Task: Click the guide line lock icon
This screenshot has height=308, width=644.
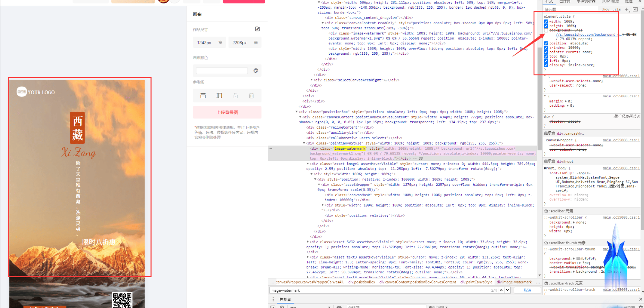Action: (x=235, y=96)
